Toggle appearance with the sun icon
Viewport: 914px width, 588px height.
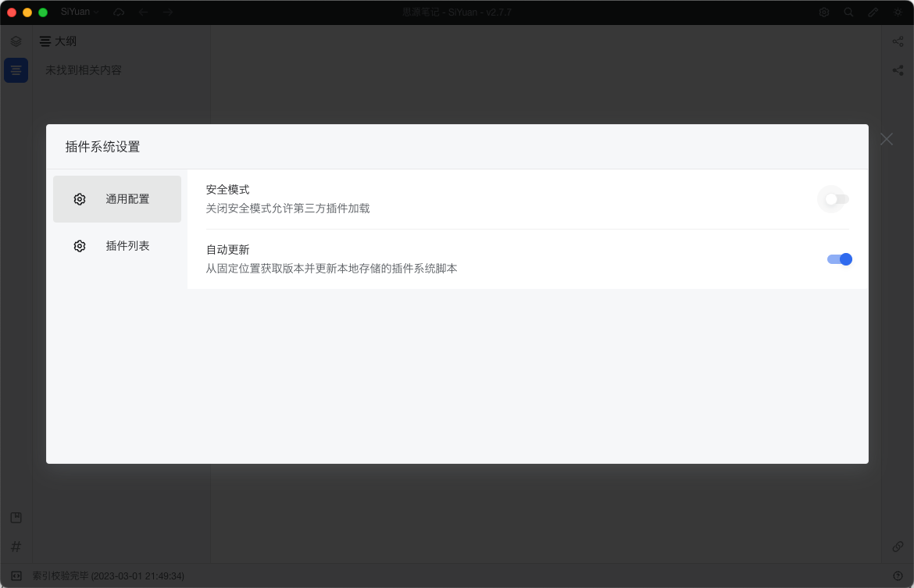[898, 12]
